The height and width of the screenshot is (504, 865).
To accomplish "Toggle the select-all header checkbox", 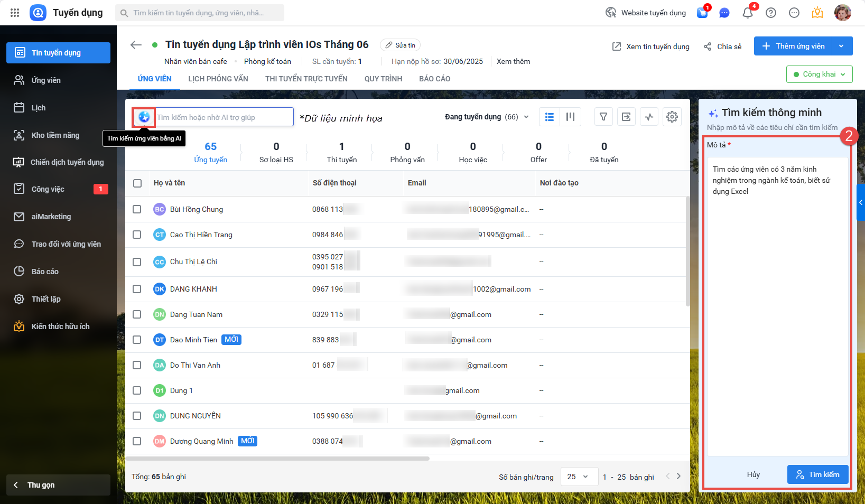I will 137,183.
